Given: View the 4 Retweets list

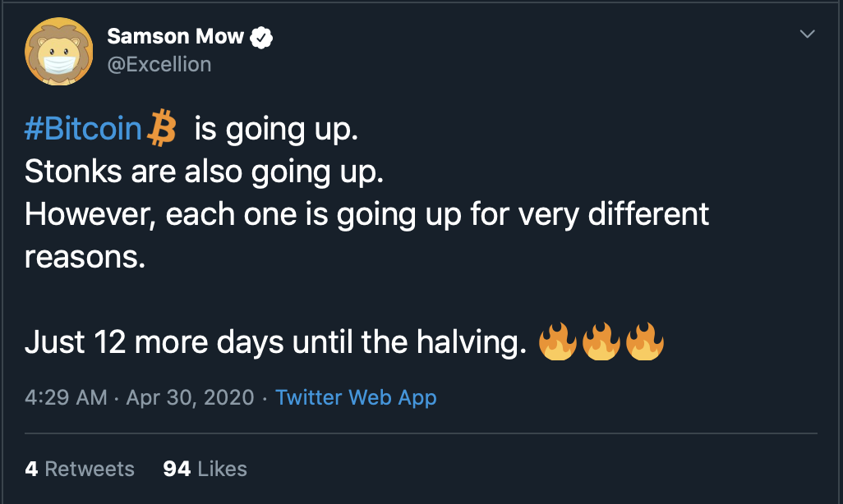Looking at the screenshot, I should (80, 469).
